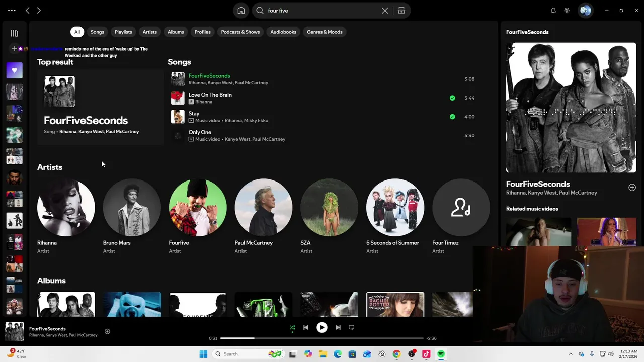Filter results by Songs
644x362 pixels.
[x=97, y=32]
